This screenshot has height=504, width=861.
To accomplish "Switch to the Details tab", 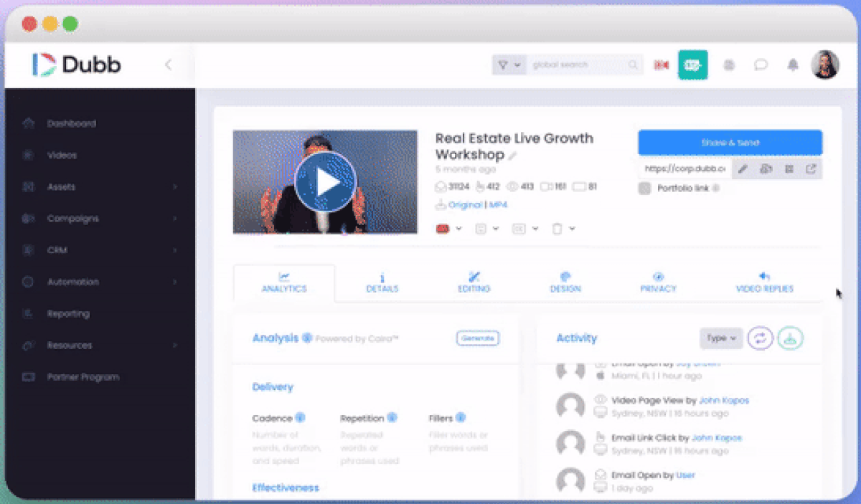I will [382, 282].
